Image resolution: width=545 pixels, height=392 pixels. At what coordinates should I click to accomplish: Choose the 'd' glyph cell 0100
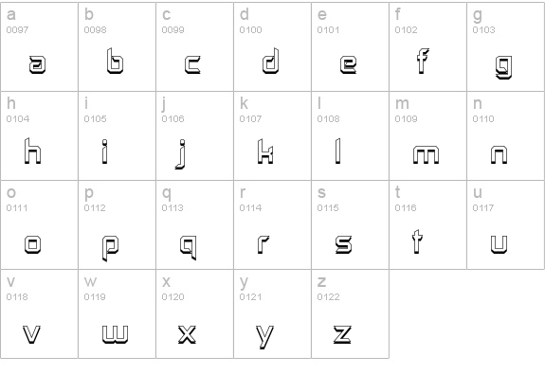(x=273, y=47)
